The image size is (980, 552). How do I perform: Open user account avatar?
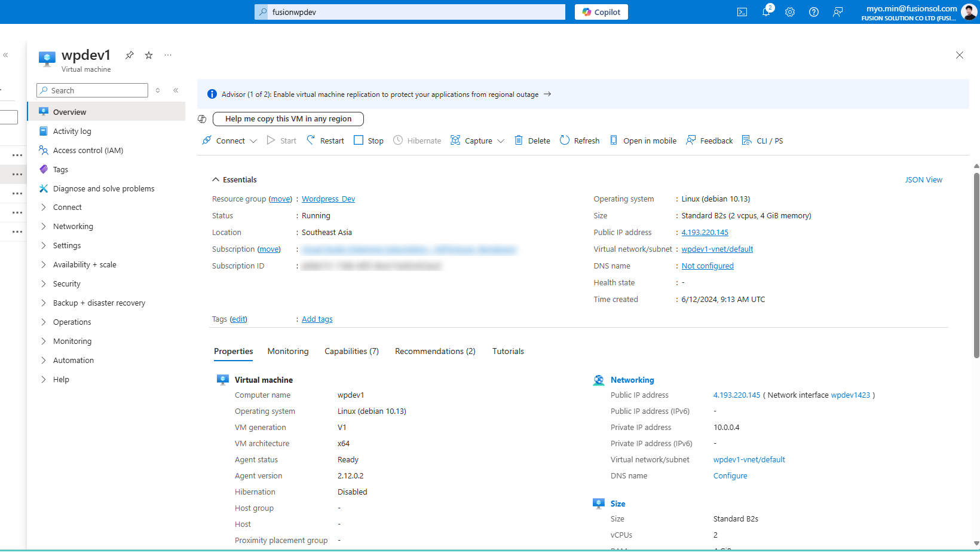click(x=969, y=12)
